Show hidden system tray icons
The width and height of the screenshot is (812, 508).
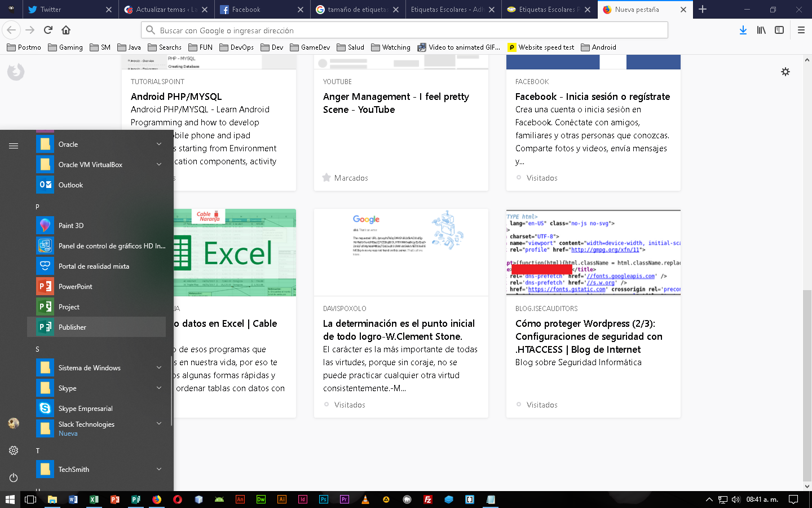point(709,500)
